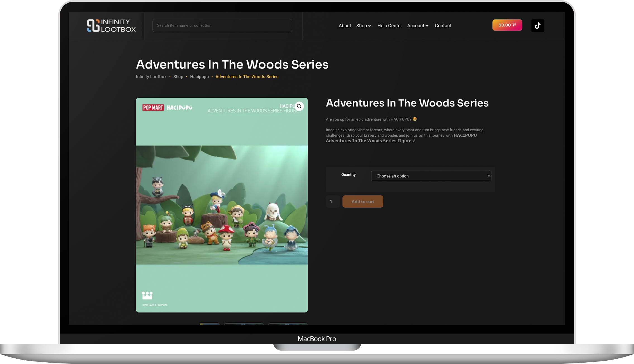Focus the search item name or collection field

(x=222, y=25)
